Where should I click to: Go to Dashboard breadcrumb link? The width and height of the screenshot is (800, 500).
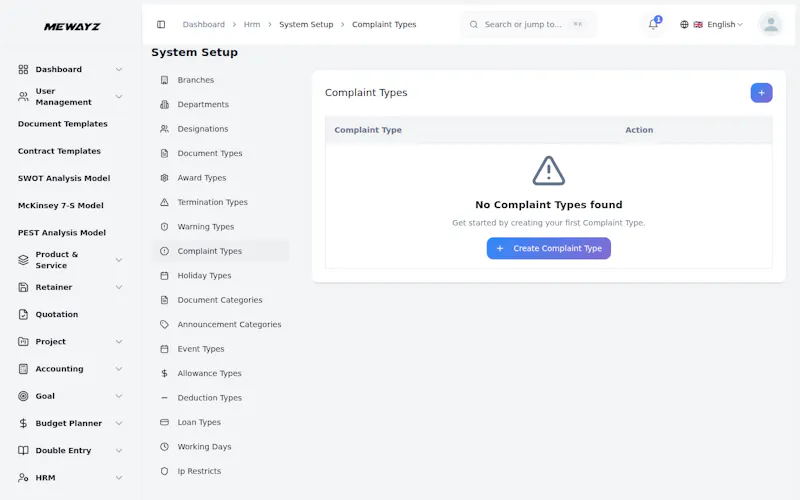pos(204,24)
